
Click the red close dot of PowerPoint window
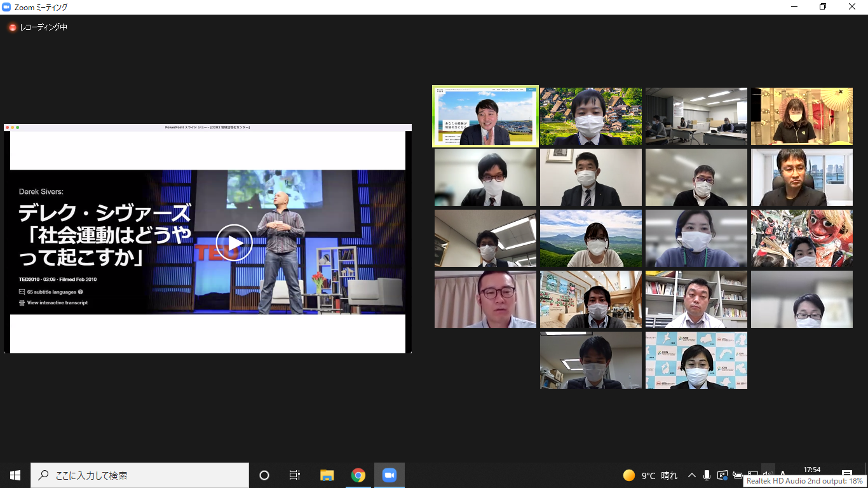click(x=7, y=127)
